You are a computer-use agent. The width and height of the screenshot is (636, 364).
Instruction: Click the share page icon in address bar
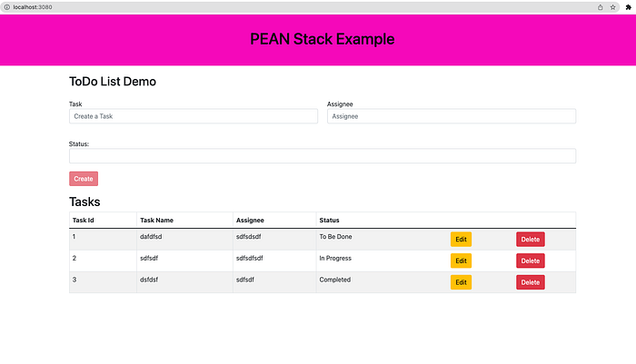tap(600, 7)
